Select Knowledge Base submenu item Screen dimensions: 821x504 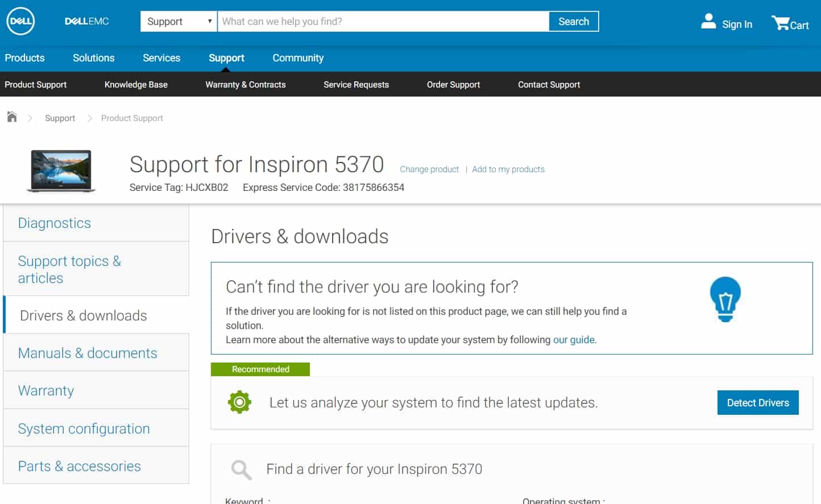click(136, 85)
